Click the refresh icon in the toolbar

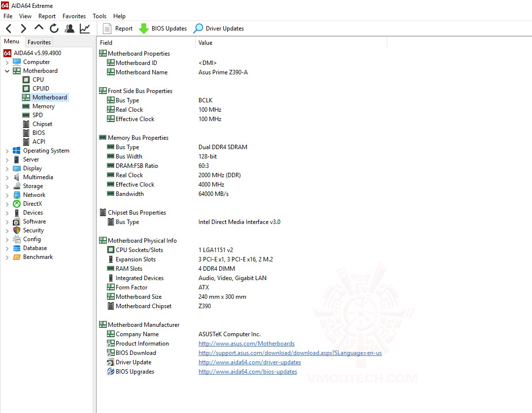click(54, 28)
